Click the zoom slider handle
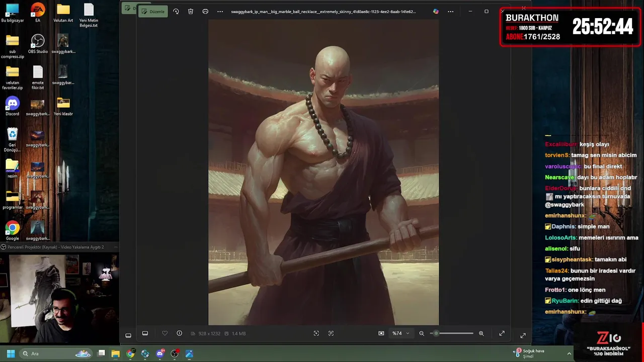 point(436,333)
